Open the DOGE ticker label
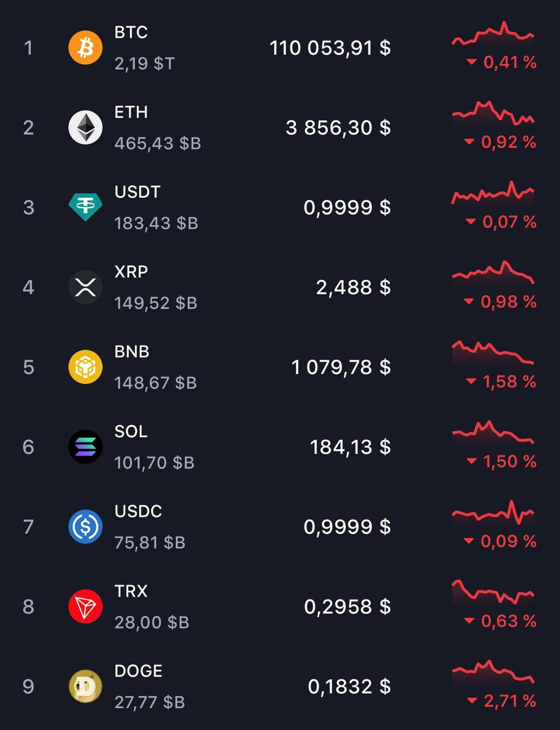Viewport: 560px width, 730px height. [x=139, y=671]
